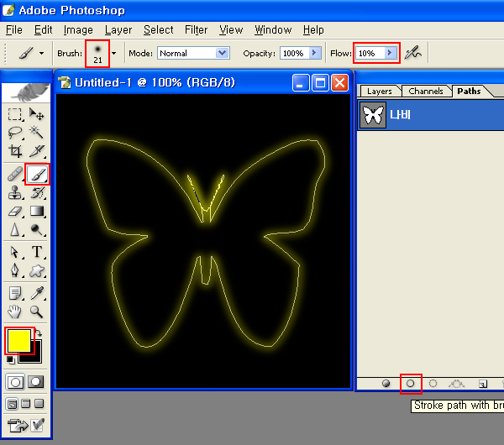Open the View menu

pos(231,30)
